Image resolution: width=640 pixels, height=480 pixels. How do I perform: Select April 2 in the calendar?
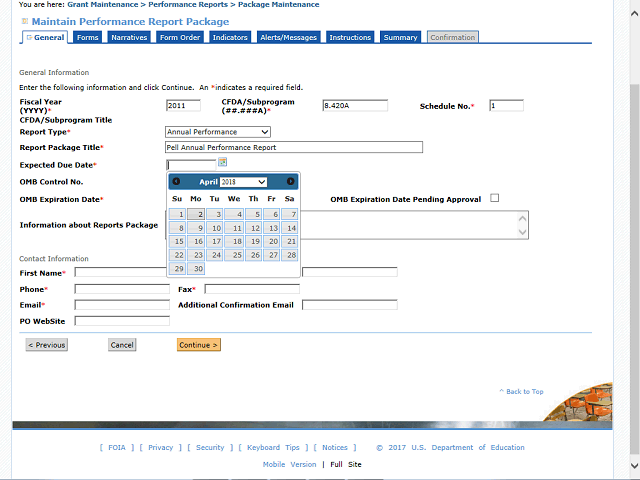coord(196,214)
